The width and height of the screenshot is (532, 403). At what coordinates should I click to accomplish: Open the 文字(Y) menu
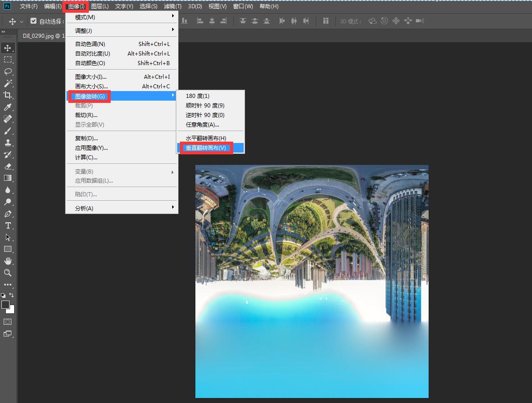click(x=124, y=6)
